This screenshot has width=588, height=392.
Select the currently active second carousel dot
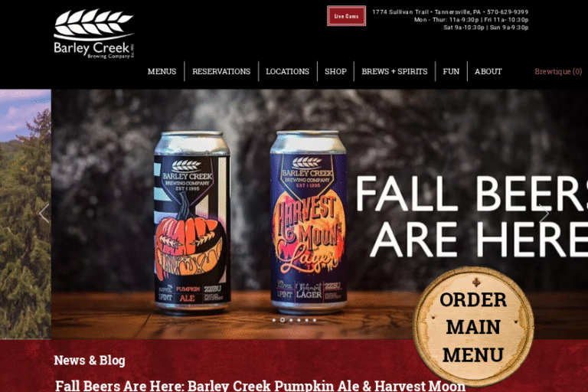pyautogui.click(x=283, y=320)
